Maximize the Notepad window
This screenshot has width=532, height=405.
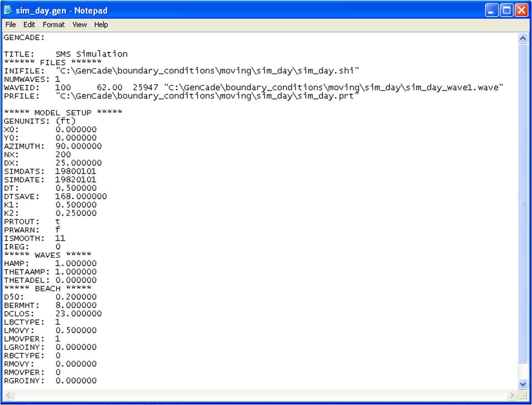point(506,10)
